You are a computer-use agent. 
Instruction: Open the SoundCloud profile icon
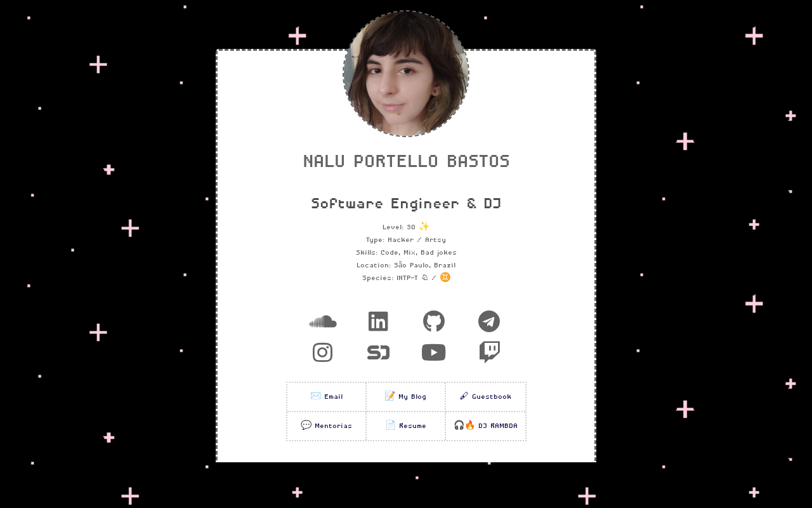click(323, 322)
